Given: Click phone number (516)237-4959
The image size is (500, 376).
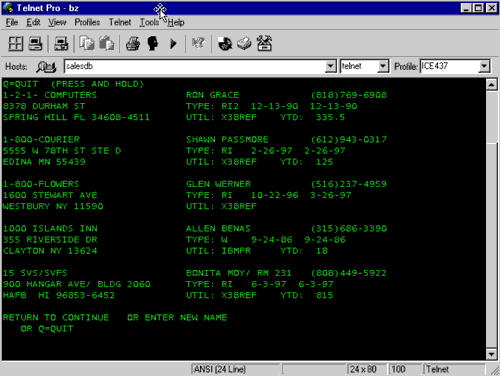Looking at the screenshot, I should coord(349,184).
